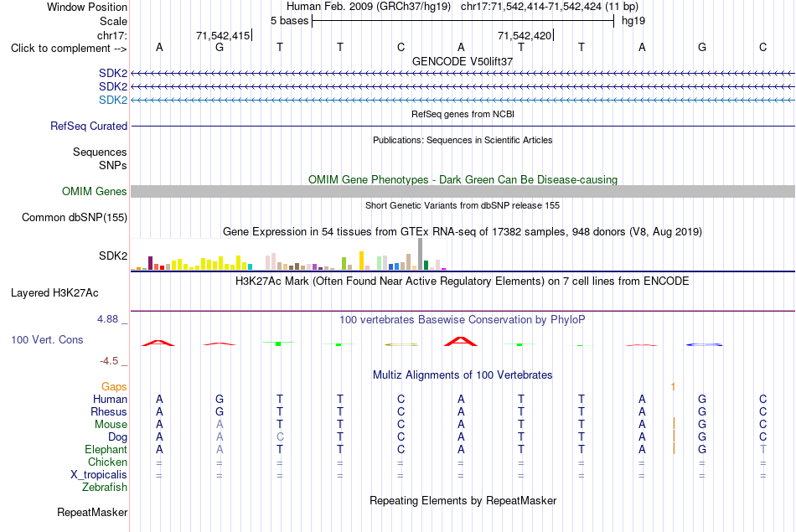796x532 pixels.
Task: Open the RepeatMasker track label
Action: click(x=92, y=512)
